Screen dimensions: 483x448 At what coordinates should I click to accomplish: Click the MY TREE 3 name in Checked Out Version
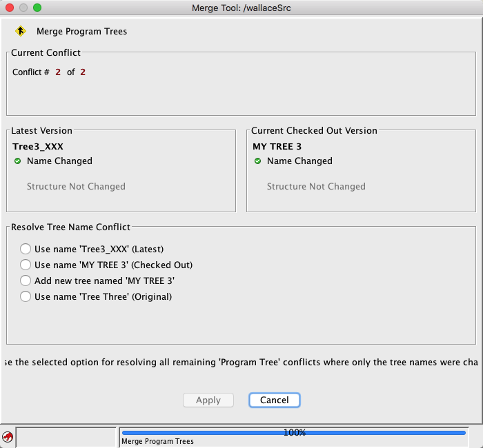coord(277,146)
